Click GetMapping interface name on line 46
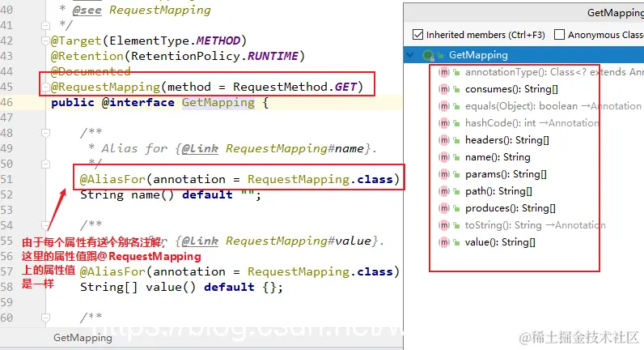 (218, 102)
